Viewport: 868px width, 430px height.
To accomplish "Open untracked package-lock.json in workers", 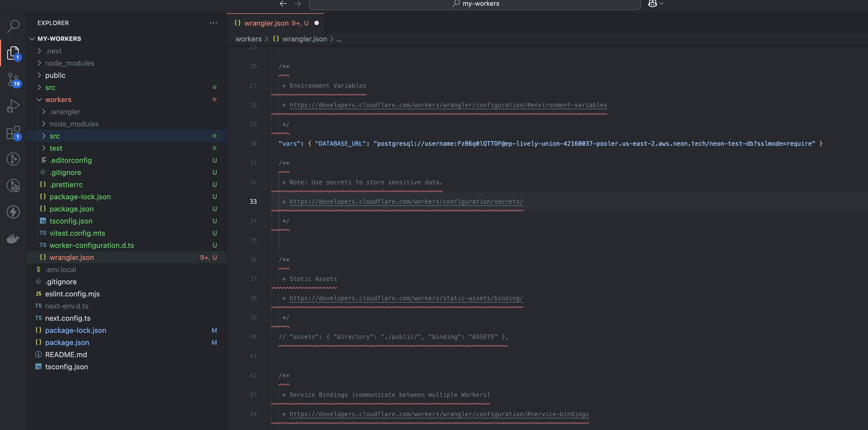I will pyautogui.click(x=126, y=197).
